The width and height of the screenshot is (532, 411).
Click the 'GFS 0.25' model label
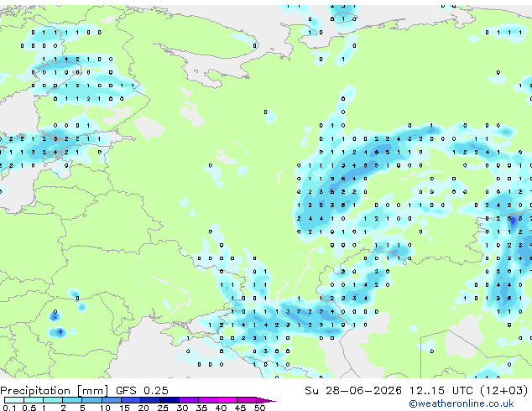pyautogui.click(x=142, y=391)
